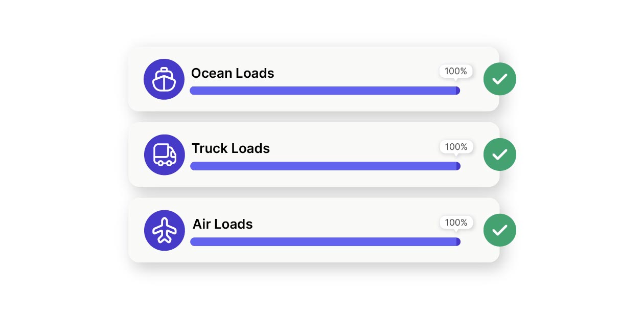This screenshot has width=644, height=309.
Task: Click the green checkmark beside Air Loads
Action: (x=499, y=230)
